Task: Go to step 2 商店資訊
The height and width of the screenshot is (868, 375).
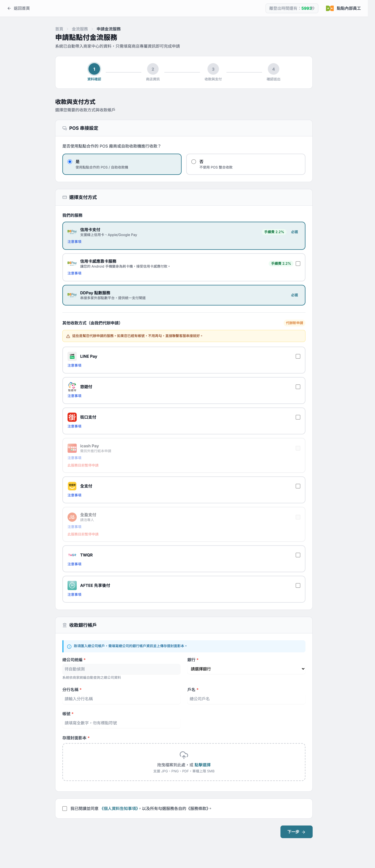Action: click(153, 72)
